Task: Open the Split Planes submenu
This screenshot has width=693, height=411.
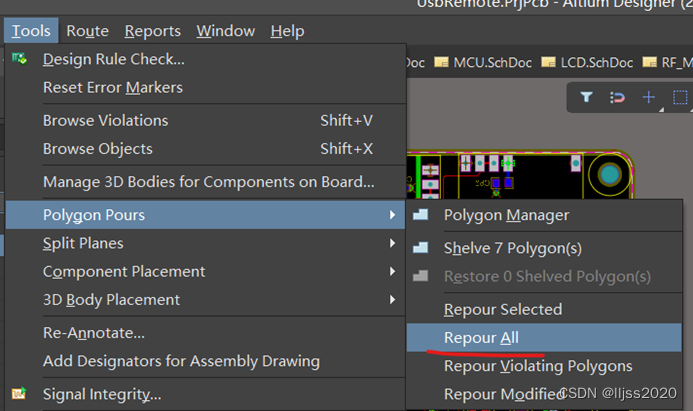Action: 206,243
